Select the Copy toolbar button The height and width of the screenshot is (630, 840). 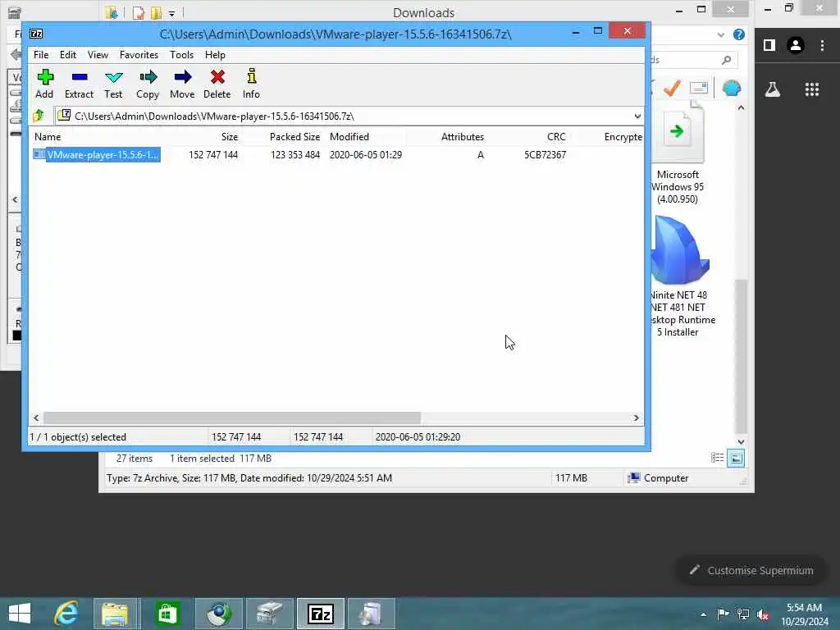pyautogui.click(x=148, y=84)
